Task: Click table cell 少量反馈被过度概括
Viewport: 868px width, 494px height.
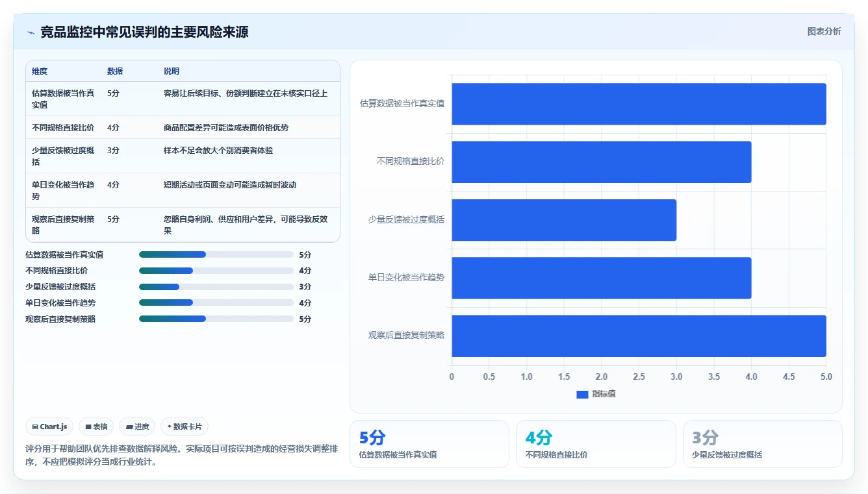Action: (64, 156)
